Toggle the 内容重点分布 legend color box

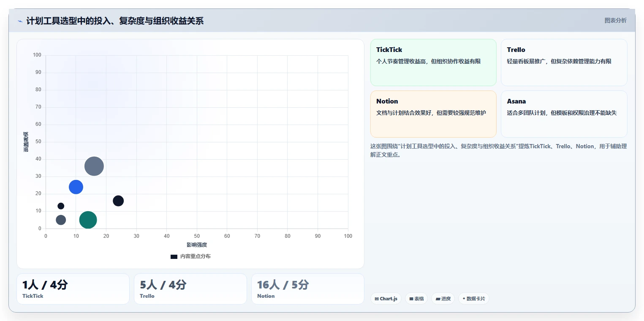(174, 257)
